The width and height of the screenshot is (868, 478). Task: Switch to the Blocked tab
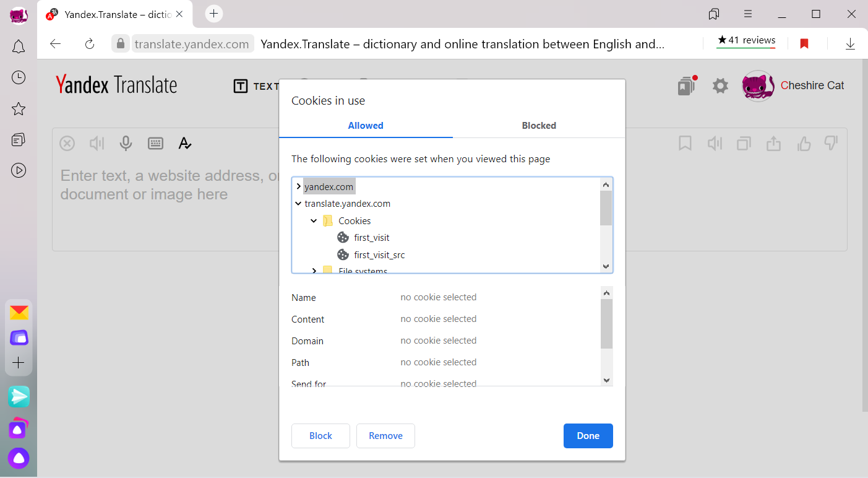(539, 126)
